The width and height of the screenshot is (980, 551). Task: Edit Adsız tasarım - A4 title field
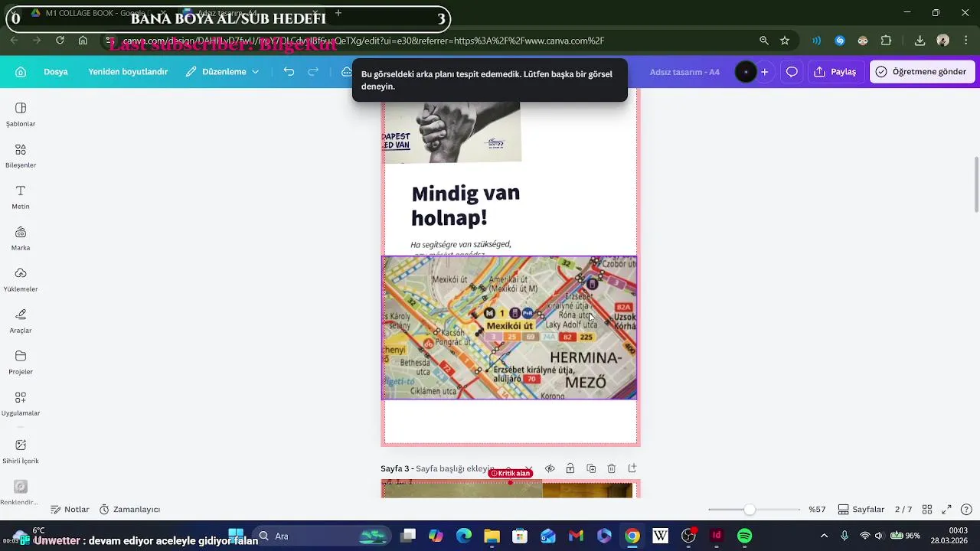tap(684, 72)
